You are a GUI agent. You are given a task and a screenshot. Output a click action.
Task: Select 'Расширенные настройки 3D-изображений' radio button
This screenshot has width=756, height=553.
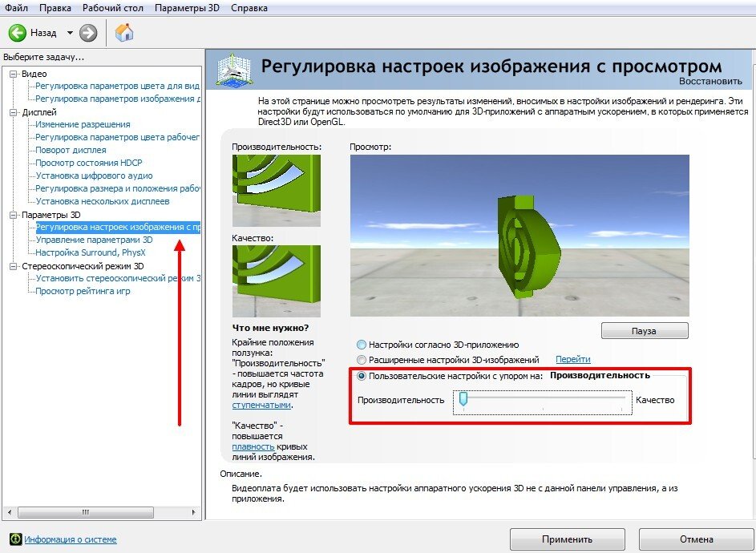[362, 360]
